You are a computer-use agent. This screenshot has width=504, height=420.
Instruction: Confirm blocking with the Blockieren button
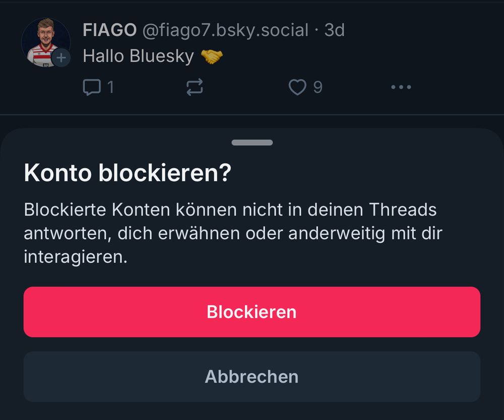[x=251, y=311]
